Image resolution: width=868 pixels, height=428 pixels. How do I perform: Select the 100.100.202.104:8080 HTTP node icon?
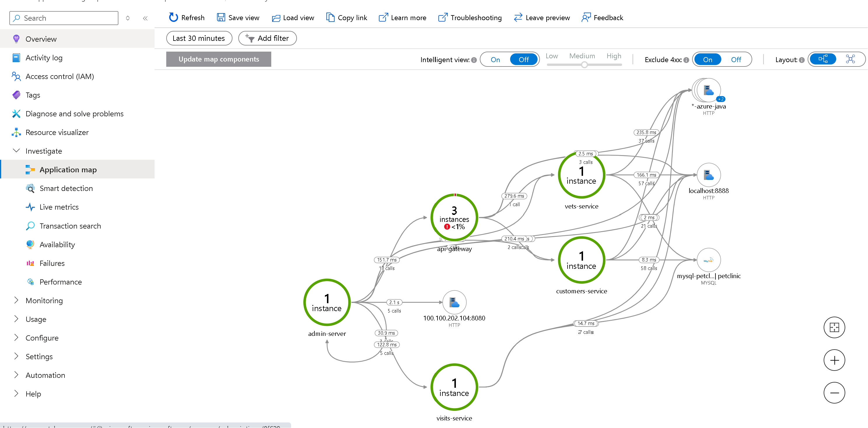(454, 302)
